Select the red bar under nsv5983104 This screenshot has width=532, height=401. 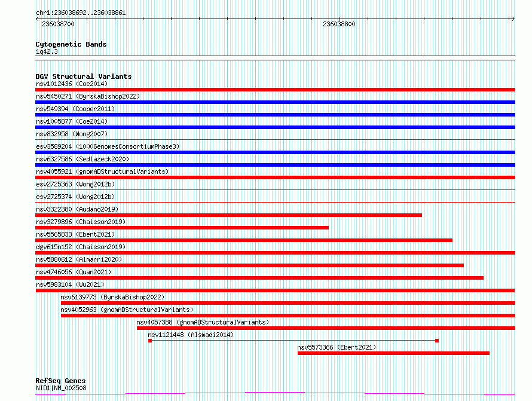pyautogui.click(x=275, y=290)
